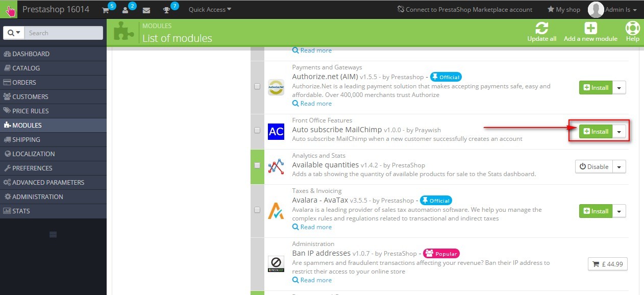Install the Avalara - AvaTax module
Screen dimensions: 644x295
[x=596, y=211]
